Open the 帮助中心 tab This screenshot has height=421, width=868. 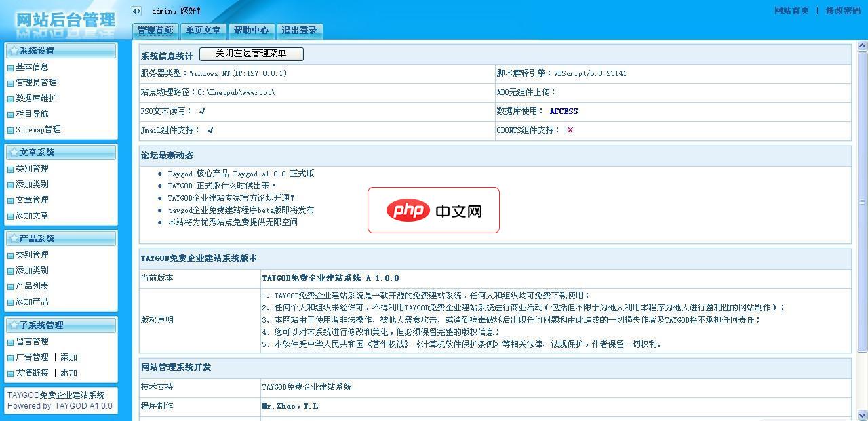(x=252, y=30)
